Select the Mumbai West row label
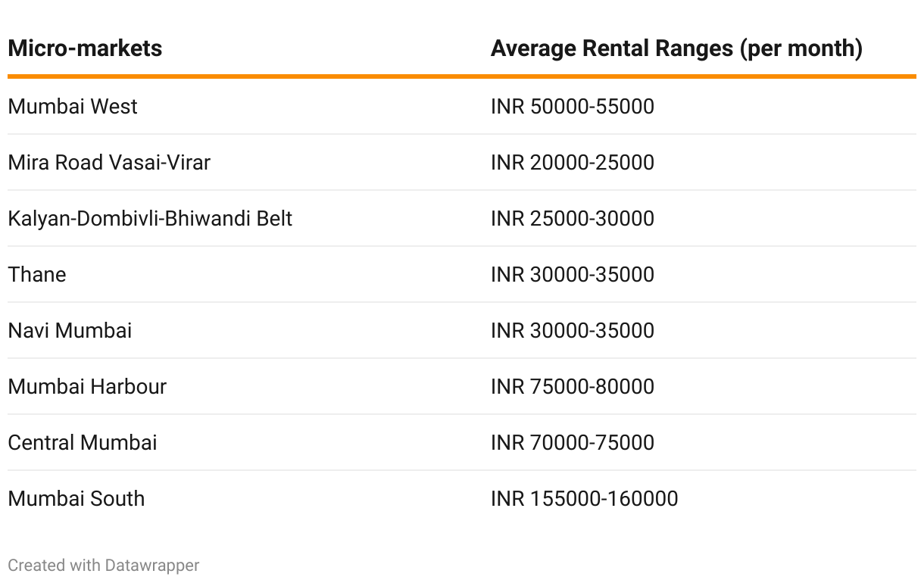Screen dimensions: 924x583 [73, 106]
